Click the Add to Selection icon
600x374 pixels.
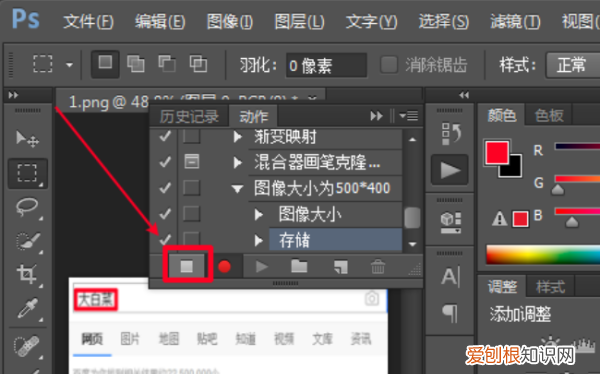pyautogui.click(x=136, y=64)
